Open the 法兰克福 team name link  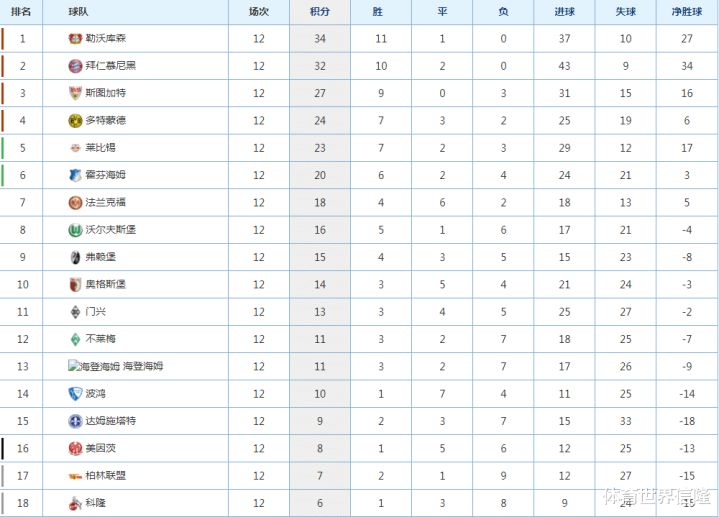pos(105,202)
